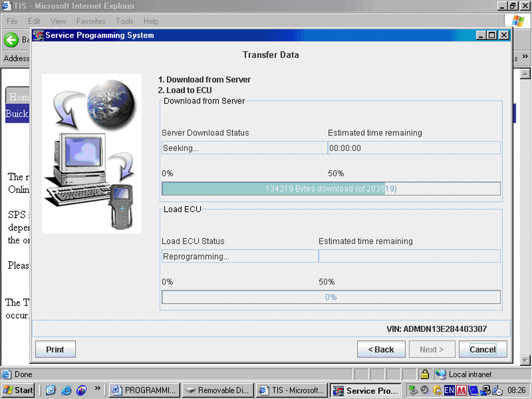The height and width of the screenshot is (399, 532).
Task: Click the McAfee red M tray icon
Action: 461,390
